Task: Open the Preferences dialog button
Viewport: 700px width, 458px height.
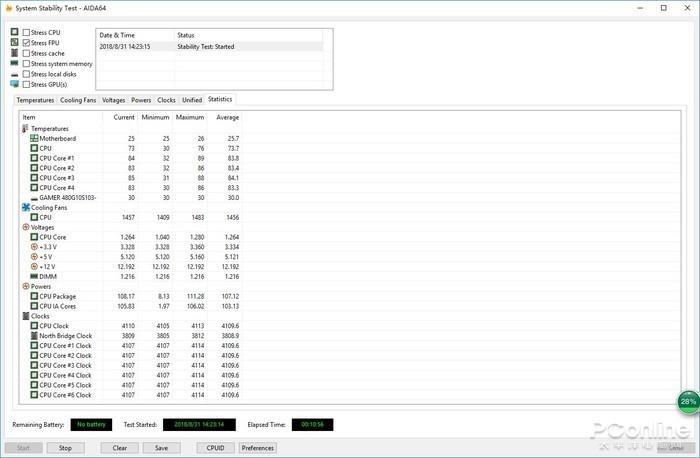Action: [258, 448]
